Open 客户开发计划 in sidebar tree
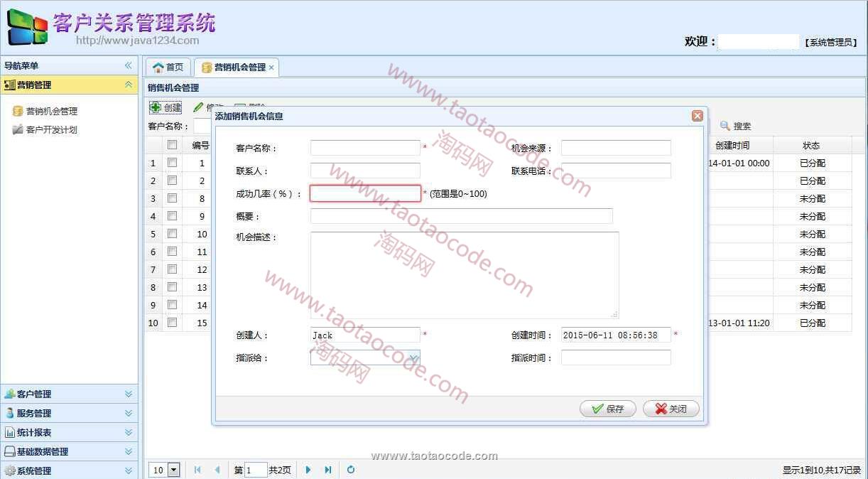The height and width of the screenshot is (479, 868). point(51,130)
